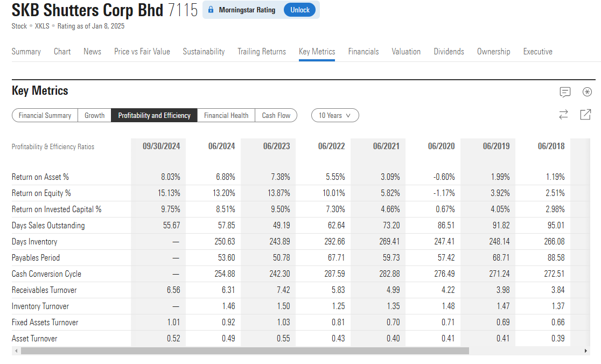This screenshot has width=601, height=364.
Task: Open the Summary tab
Action: 26,52
